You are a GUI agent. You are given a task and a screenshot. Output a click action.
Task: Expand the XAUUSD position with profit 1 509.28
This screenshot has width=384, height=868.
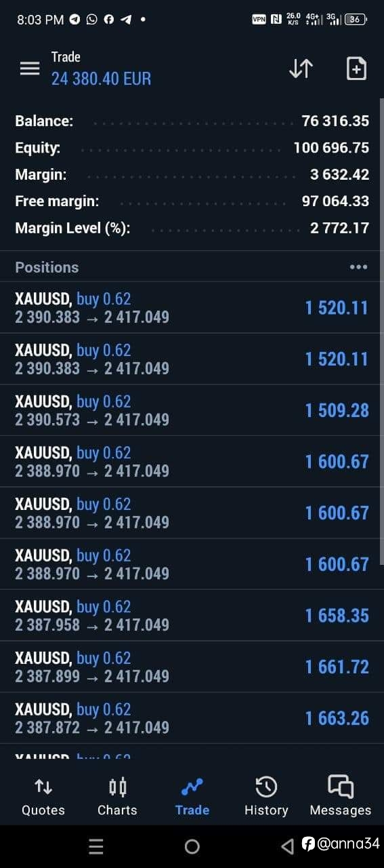192,410
